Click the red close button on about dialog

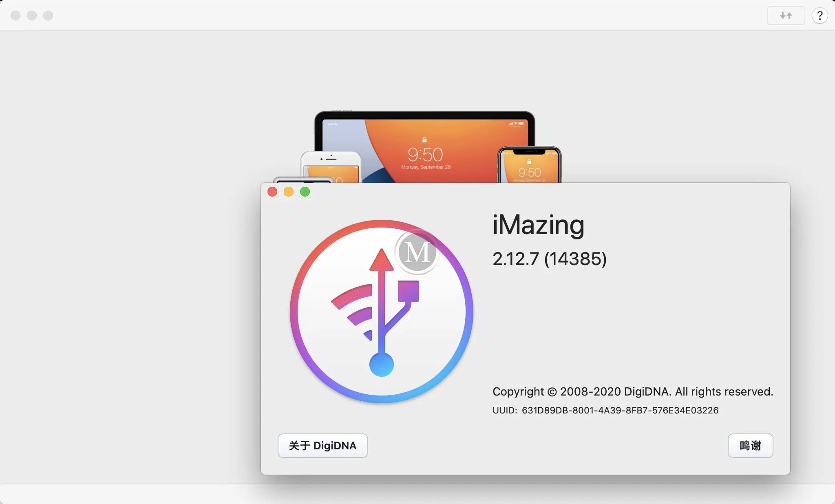point(273,192)
